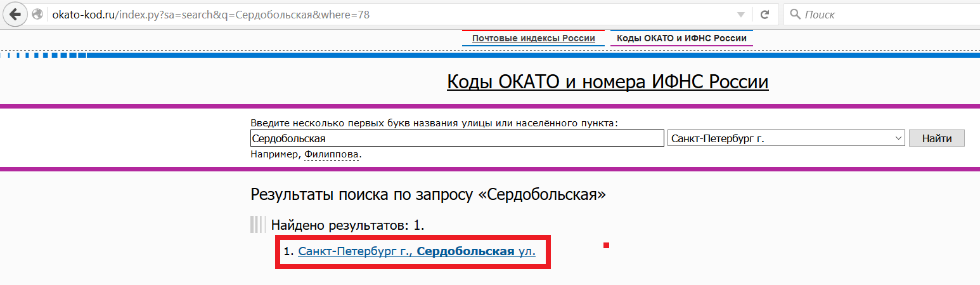Screen dimensions: 980x285
Task: Open the Санкт-Петербург г. region dropdown
Action: tap(785, 138)
